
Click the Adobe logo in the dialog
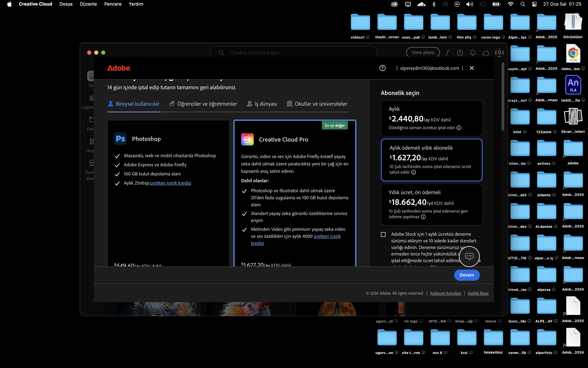(x=119, y=68)
